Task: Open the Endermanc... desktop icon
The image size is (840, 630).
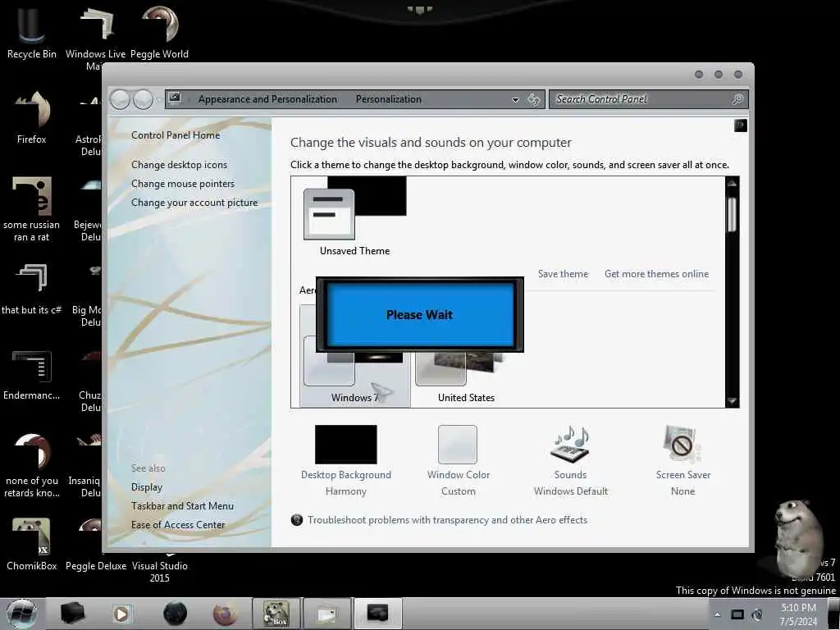Action: pos(31,375)
